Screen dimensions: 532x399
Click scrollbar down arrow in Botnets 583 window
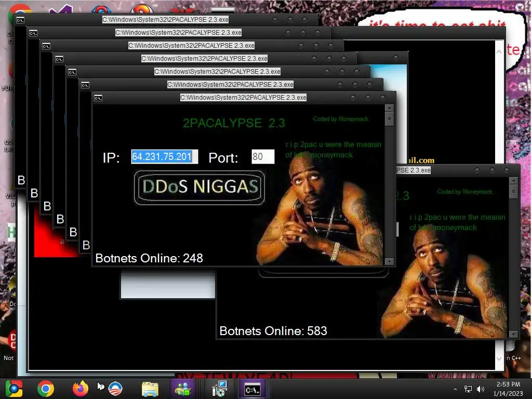point(513,334)
